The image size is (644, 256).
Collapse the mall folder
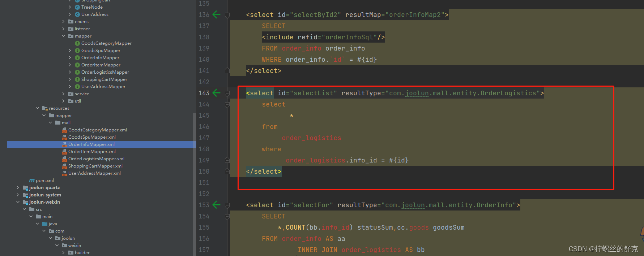[x=51, y=122]
